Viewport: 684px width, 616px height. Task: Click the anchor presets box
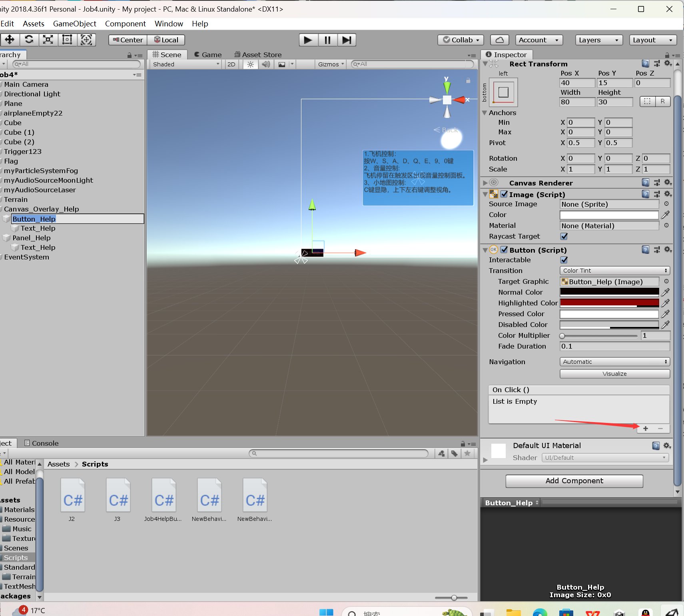[x=504, y=92]
